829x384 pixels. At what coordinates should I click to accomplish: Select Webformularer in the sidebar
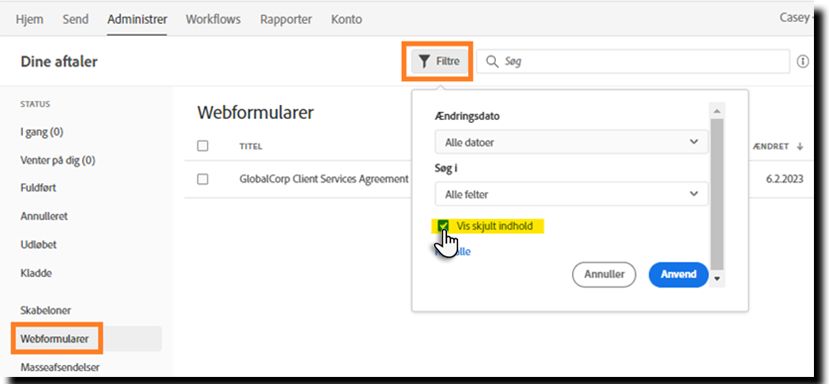pos(54,339)
